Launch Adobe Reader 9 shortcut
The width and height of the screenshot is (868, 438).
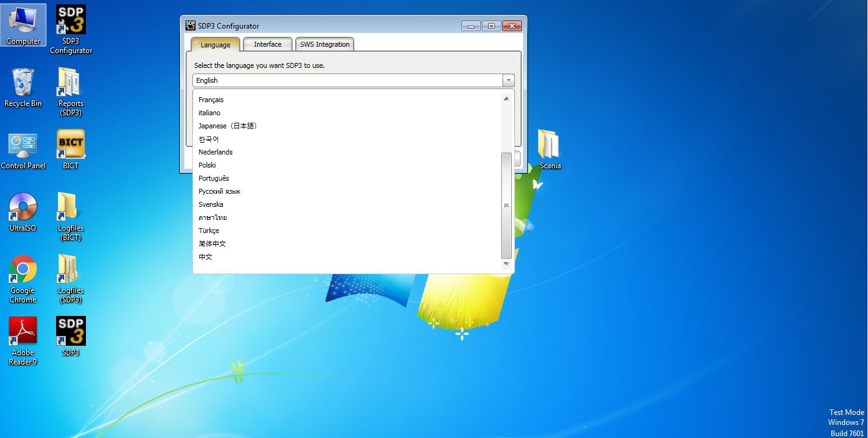23,341
